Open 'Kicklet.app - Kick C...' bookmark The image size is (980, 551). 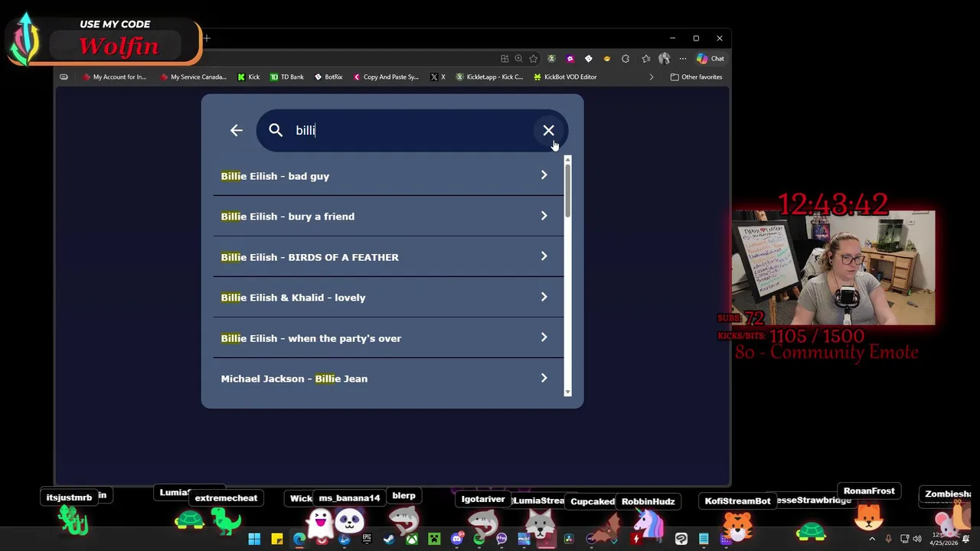click(x=489, y=77)
